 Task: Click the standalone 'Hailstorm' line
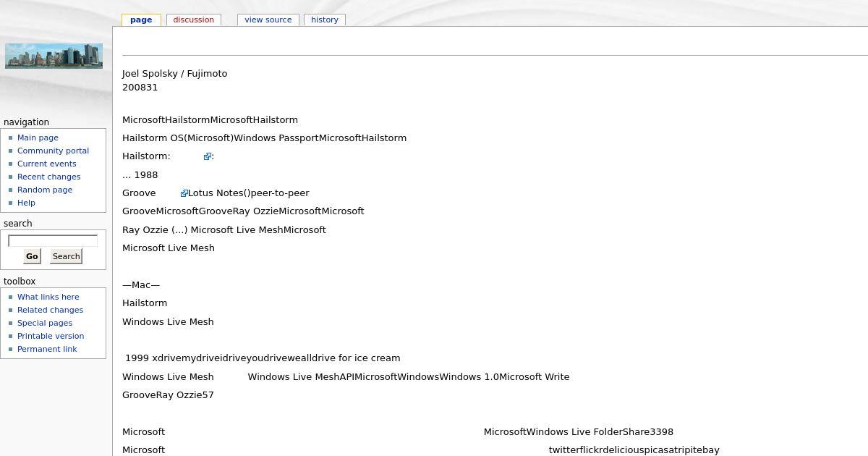pos(145,303)
